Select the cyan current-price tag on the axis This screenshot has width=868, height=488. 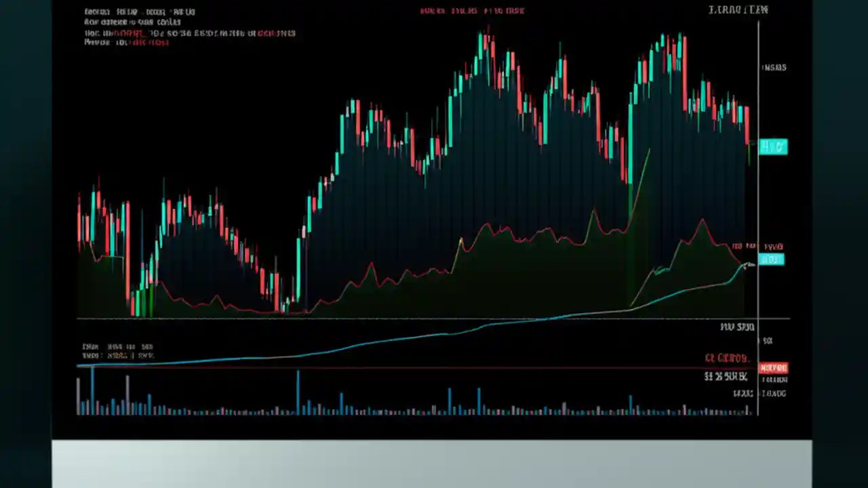(773, 147)
